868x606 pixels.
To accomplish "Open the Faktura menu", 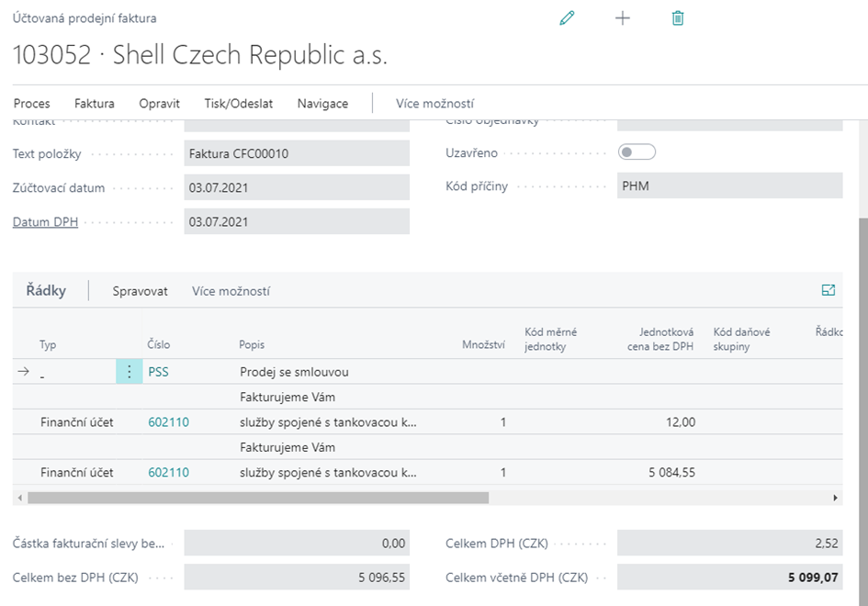I will (x=95, y=104).
